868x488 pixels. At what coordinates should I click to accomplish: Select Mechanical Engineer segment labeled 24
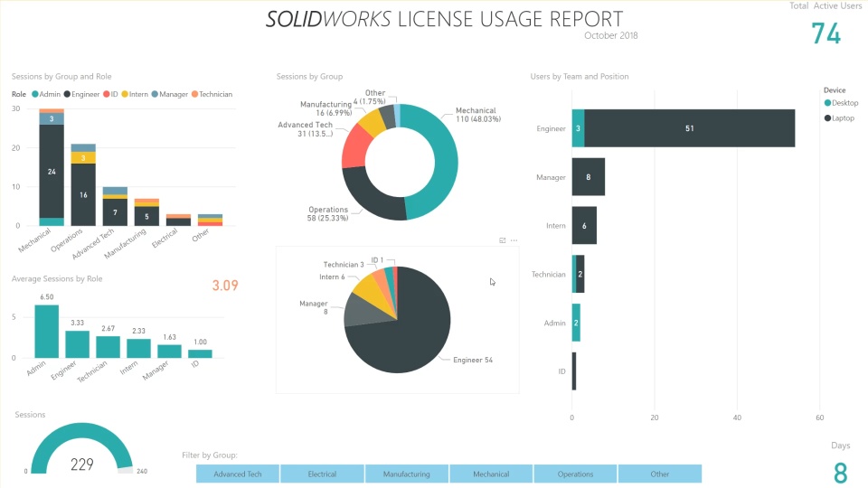click(x=52, y=172)
